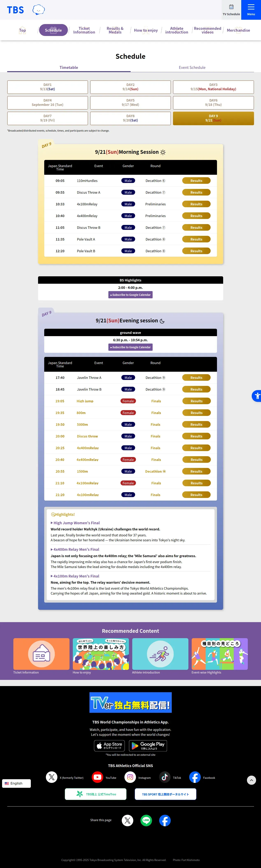261x868 pixels.
Task: Get the app on Google Play
Action: pyautogui.click(x=148, y=746)
